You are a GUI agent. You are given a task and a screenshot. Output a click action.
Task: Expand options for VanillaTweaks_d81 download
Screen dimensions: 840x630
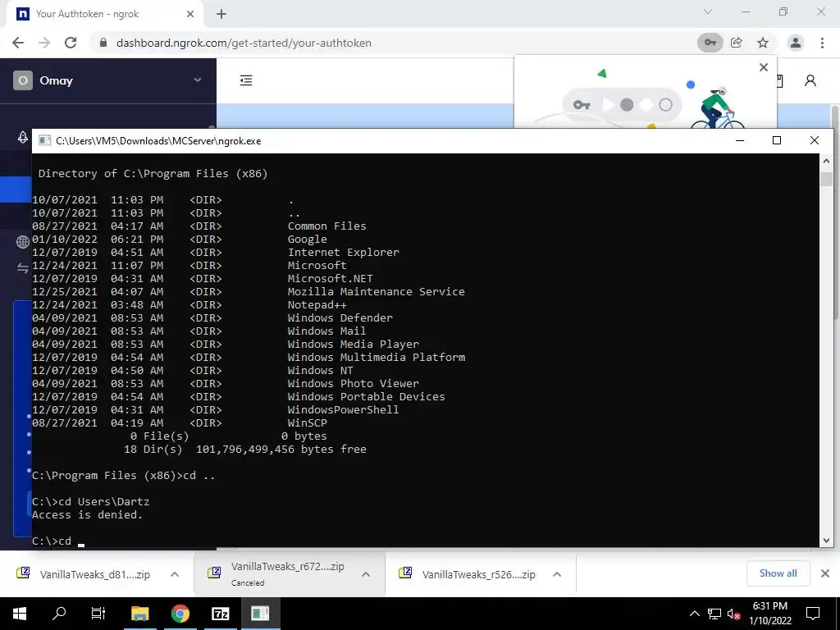click(175, 574)
